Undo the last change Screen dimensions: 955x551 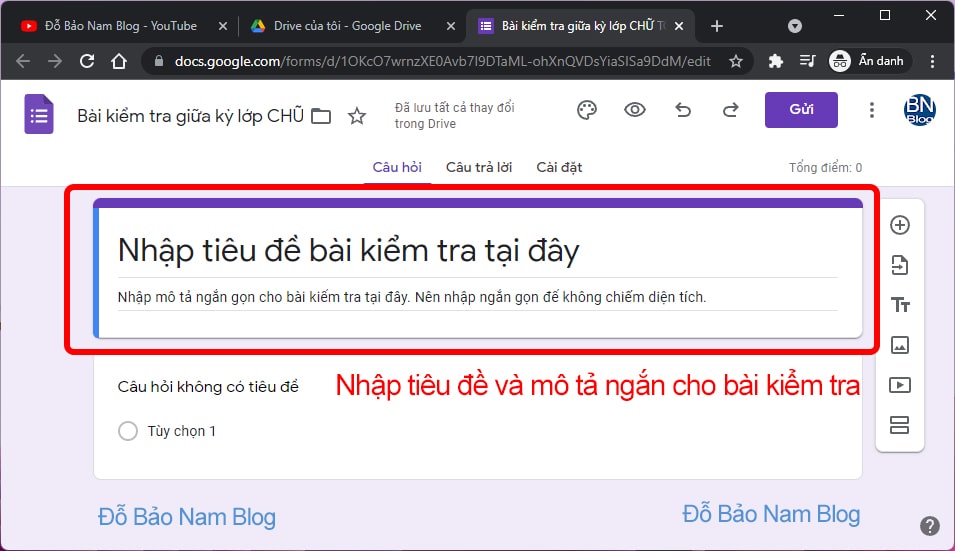point(683,110)
